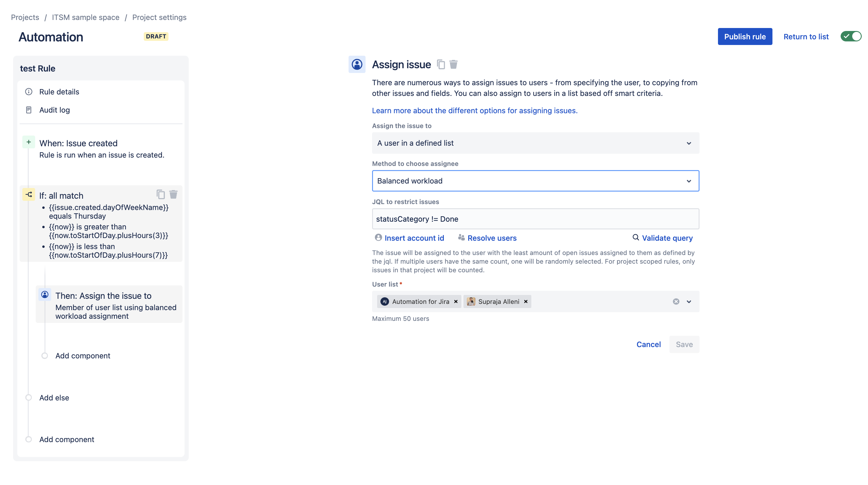Remove 'Supraja Alleni' from the user list

pyautogui.click(x=526, y=301)
